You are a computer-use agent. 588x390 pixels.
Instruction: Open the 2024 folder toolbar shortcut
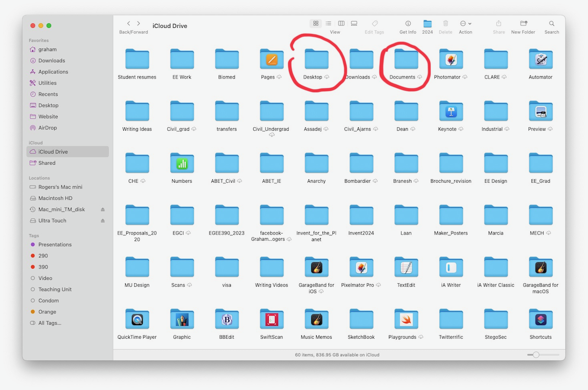[x=427, y=23]
